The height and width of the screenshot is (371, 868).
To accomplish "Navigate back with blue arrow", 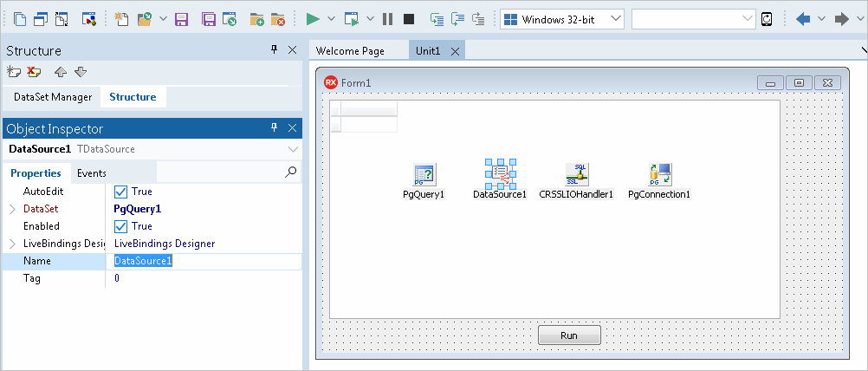I will tap(803, 19).
